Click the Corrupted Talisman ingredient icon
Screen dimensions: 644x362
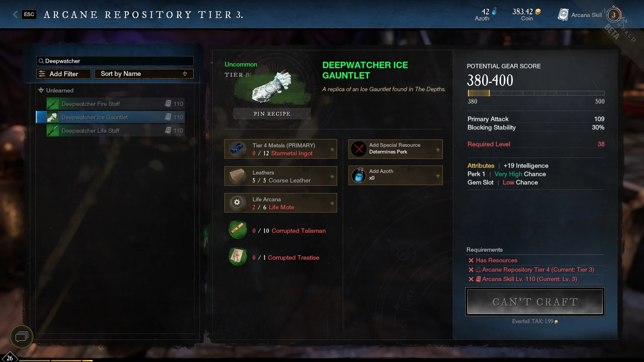(237, 230)
